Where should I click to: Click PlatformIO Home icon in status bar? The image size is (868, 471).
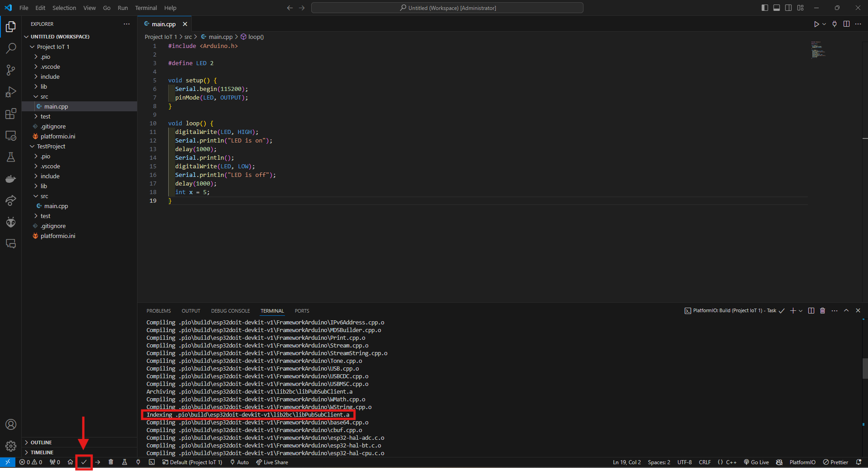click(x=70, y=462)
